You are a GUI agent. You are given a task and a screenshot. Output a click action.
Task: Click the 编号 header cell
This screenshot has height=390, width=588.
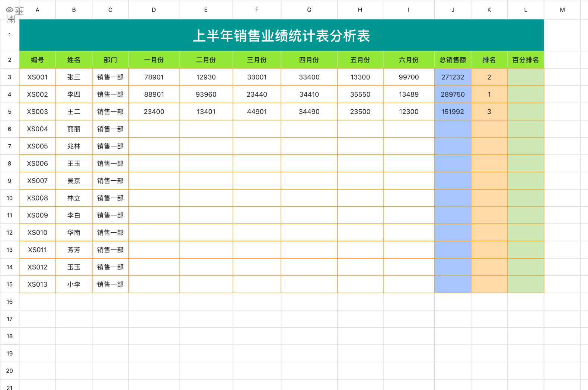[37, 60]
